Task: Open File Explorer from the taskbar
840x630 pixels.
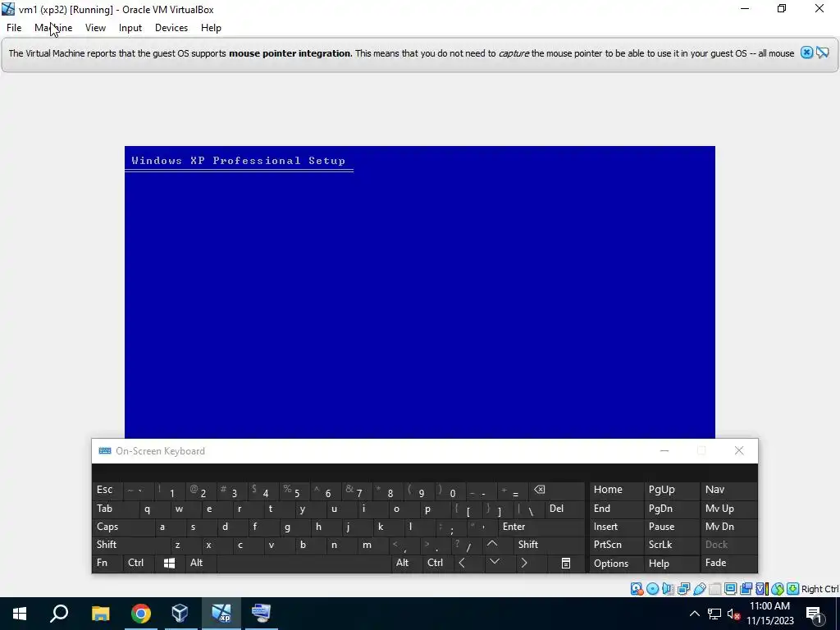Action: 100,614
